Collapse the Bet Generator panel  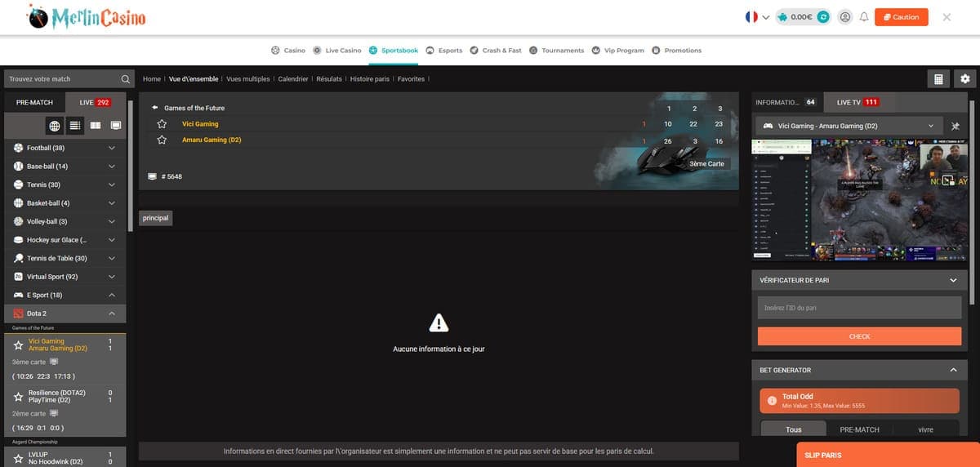coord(953,370)
